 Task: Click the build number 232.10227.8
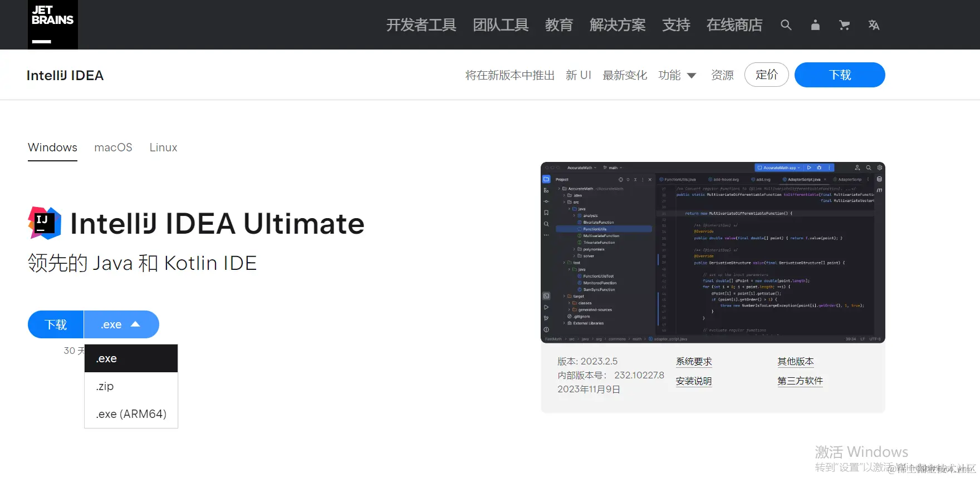(x=639, y=376)
